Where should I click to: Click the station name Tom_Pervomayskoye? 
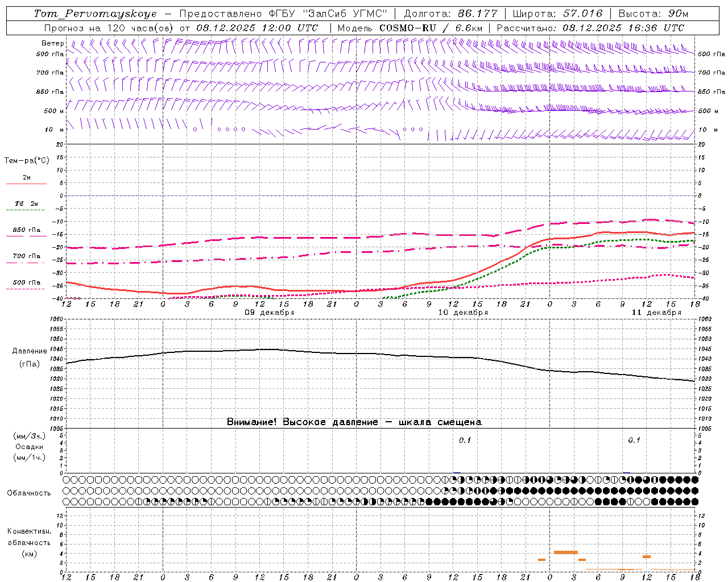95,14
